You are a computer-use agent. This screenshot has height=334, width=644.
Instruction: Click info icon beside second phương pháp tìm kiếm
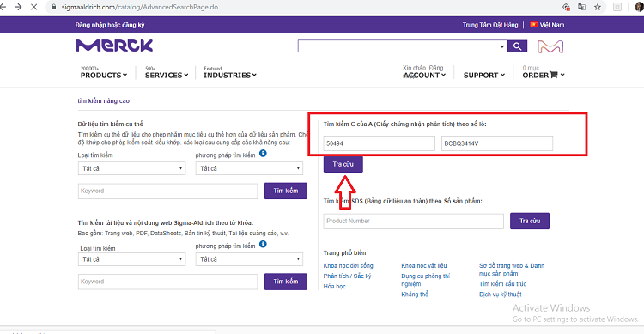pos(263,244)
